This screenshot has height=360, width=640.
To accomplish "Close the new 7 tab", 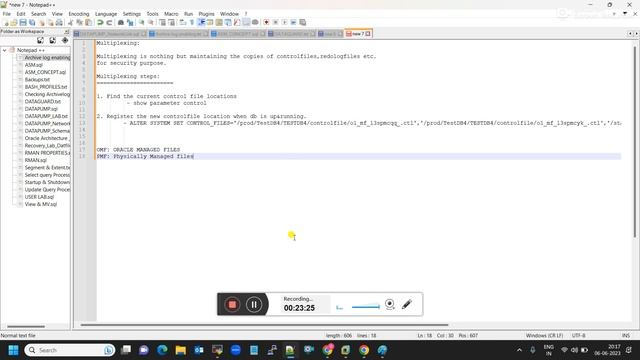I will point(368,33).
